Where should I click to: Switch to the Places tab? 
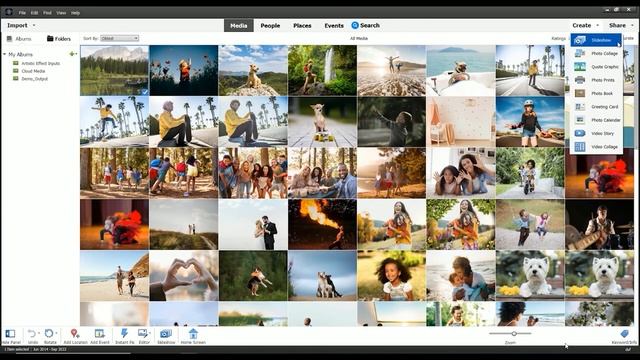click(302, 25)
